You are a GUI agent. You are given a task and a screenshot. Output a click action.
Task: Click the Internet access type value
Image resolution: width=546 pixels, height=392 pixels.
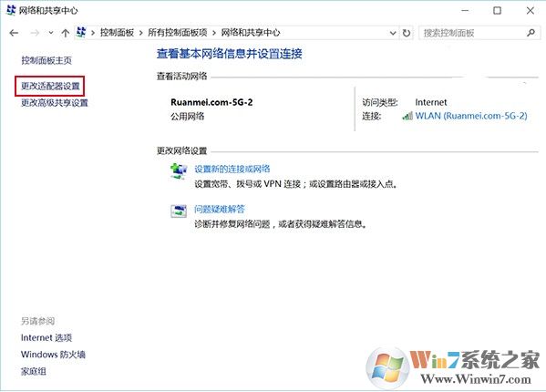click(x=431, y=102)
